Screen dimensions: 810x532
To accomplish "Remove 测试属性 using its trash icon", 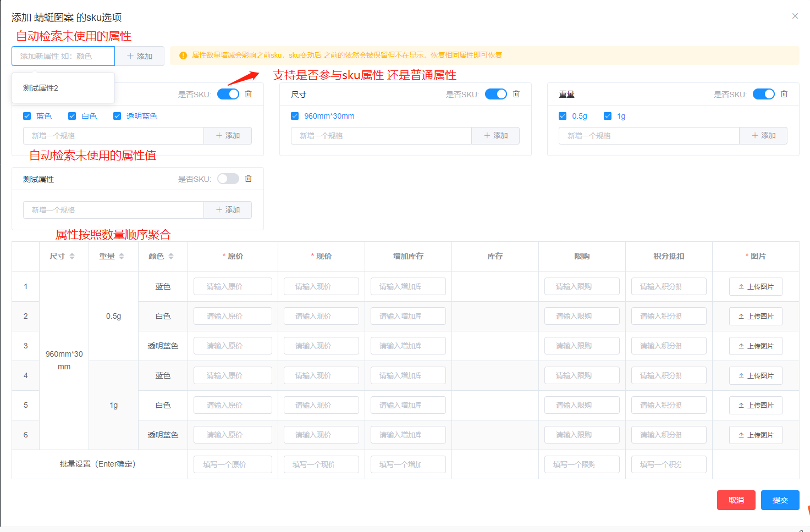I will [248, 178].
